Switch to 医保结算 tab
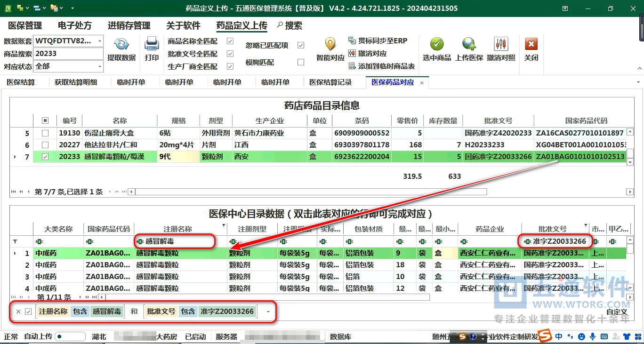 21,82
